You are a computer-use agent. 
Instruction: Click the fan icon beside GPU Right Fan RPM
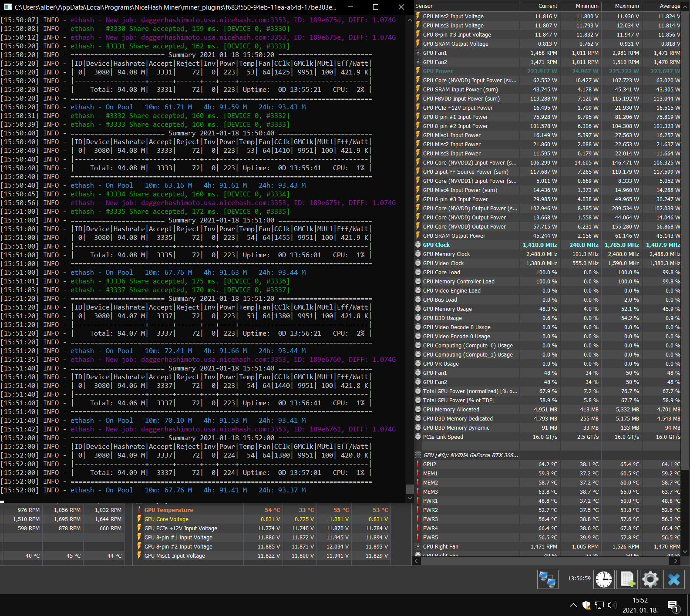(x=418, y=546)
